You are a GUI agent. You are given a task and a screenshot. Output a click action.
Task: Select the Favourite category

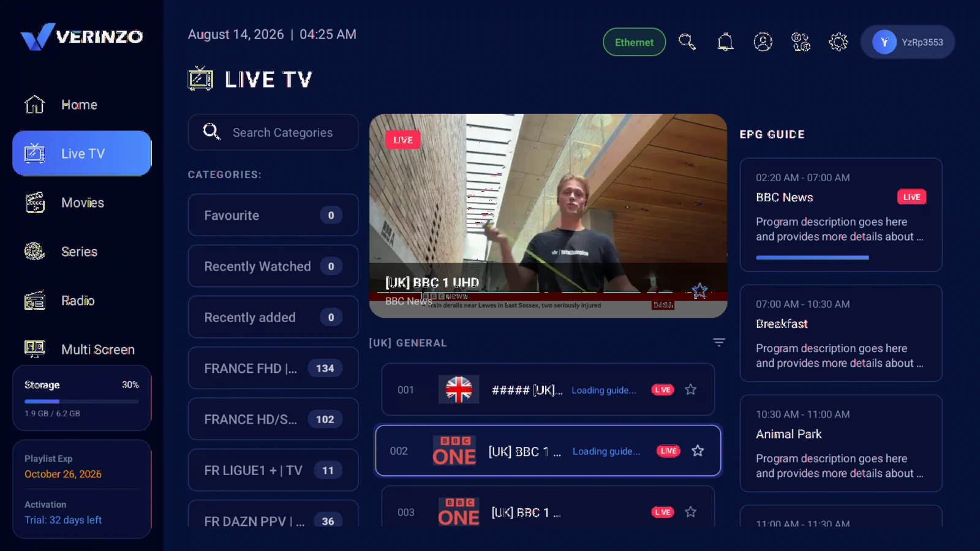coord(273,215)
